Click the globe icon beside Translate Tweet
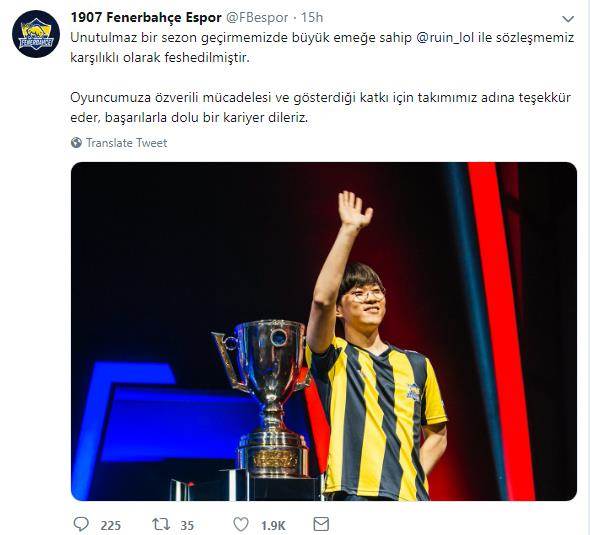The height and width of the screenshot is (535, 590). [x=76, y=143]
